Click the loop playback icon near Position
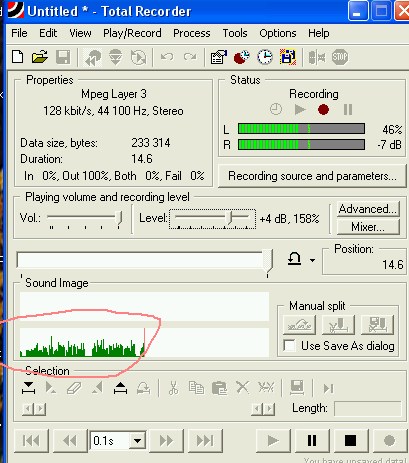This screenshot has height=463, width=409. point(295,259)
